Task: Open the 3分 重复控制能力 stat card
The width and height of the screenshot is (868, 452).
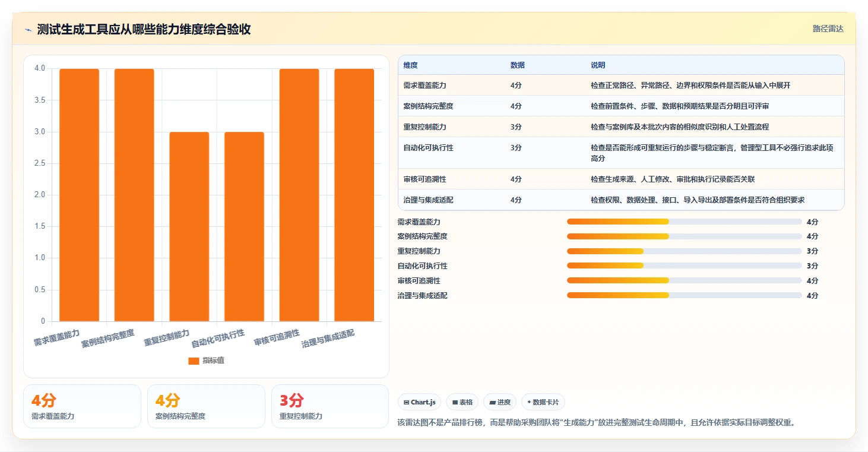Action: (x=330, y=406)
